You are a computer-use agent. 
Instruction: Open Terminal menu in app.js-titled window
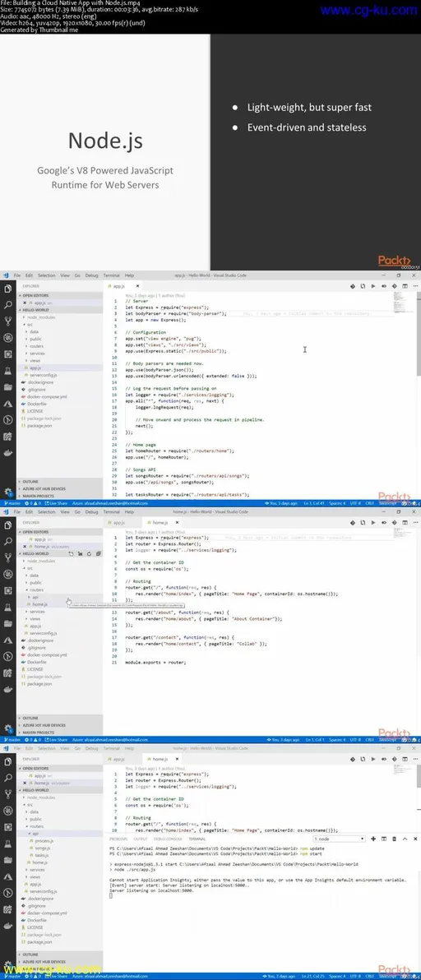coord(111,275)
